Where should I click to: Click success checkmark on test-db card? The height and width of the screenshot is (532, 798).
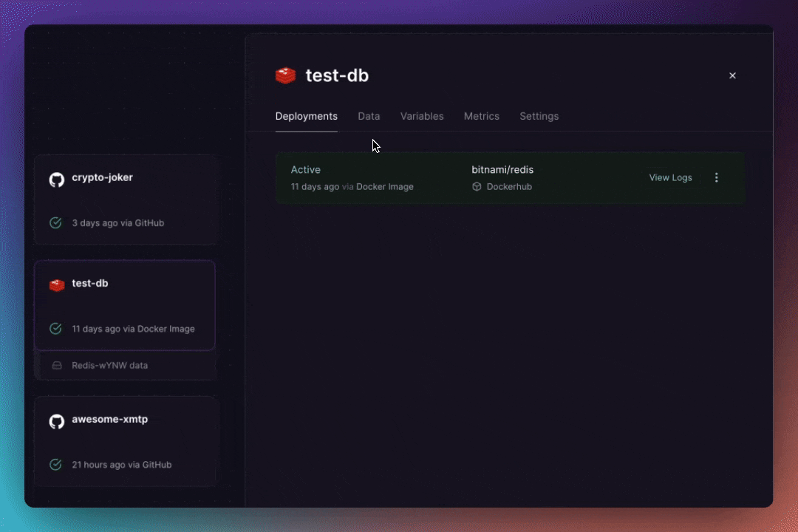click(x=55, y=329)
